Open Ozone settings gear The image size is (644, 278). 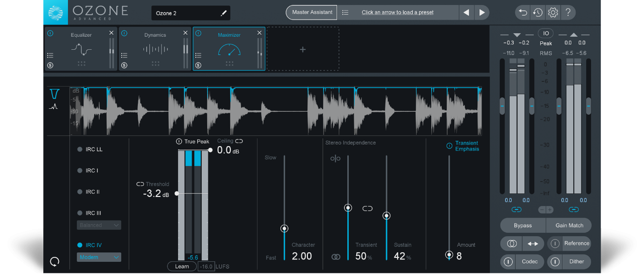point(553,13)
